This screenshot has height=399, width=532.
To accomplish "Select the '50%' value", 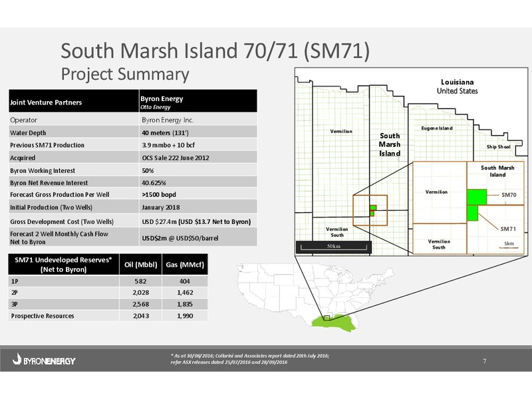I will coord(148,171).
